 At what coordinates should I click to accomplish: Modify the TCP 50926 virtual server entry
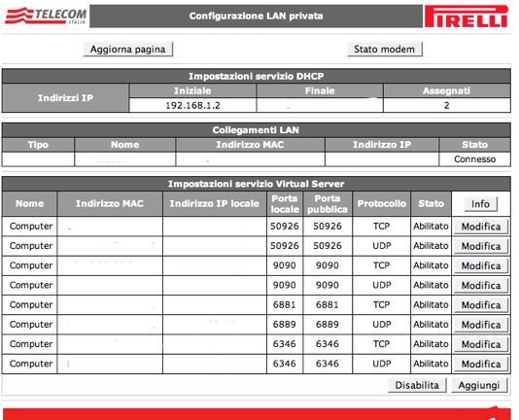481,227
